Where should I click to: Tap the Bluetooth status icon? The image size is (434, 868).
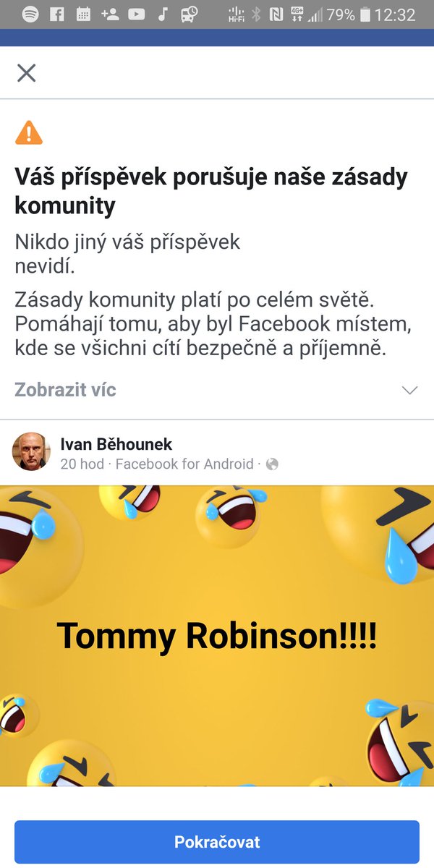coord(256,14)
